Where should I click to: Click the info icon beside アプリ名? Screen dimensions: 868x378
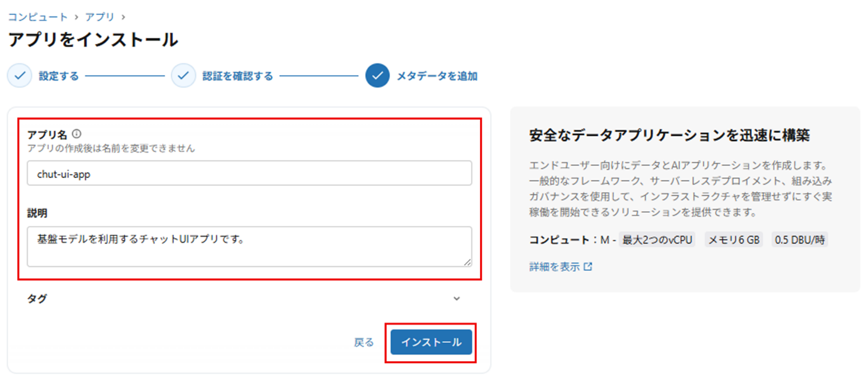pyautogui.click(x=77, y=134)
